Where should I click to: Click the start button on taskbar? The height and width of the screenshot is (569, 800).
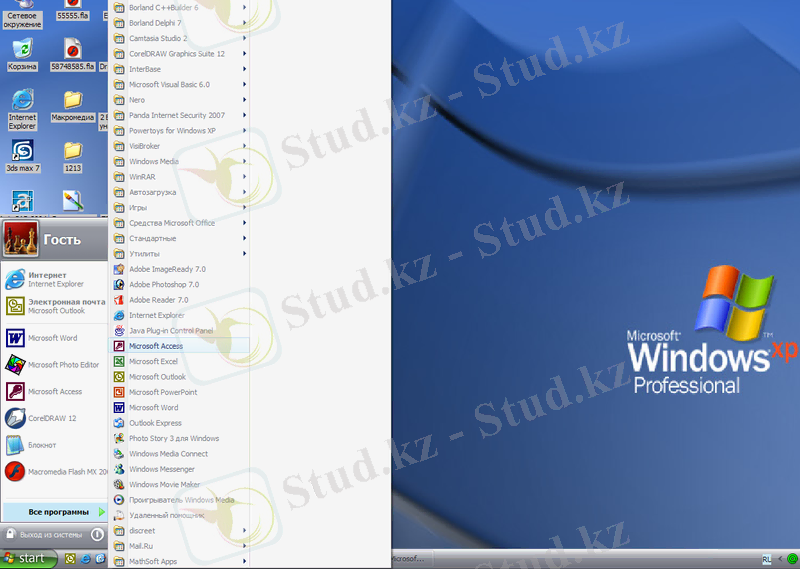[x=28, y=558]
